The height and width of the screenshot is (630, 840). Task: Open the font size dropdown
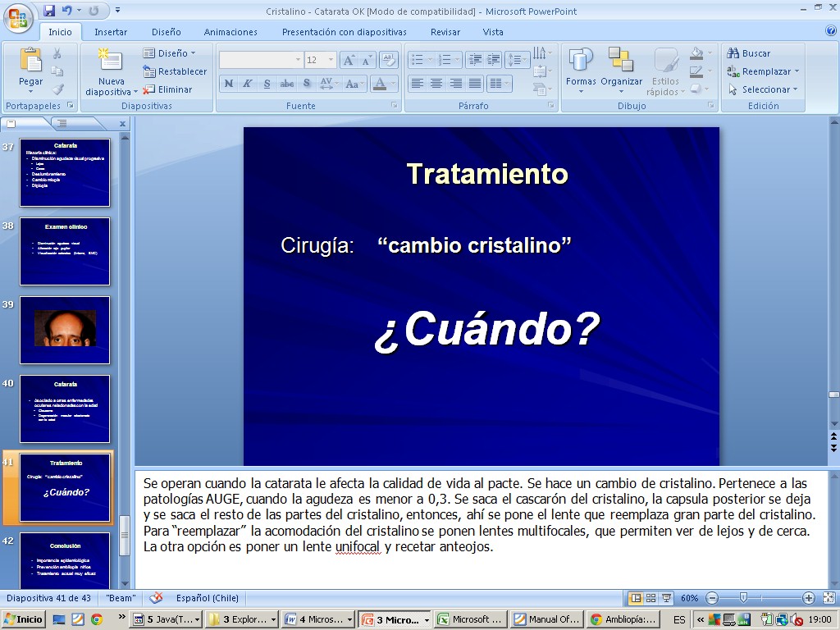(331, 60)
